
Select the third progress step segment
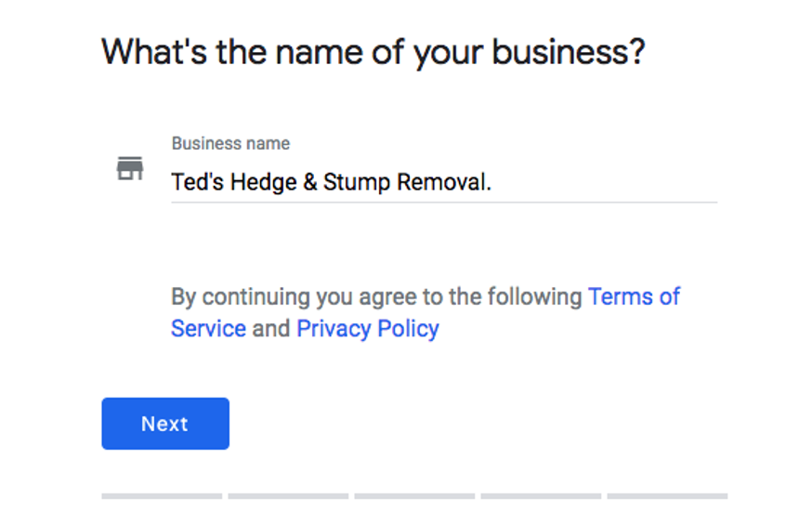pyautogui.click(x=414, y=496)
